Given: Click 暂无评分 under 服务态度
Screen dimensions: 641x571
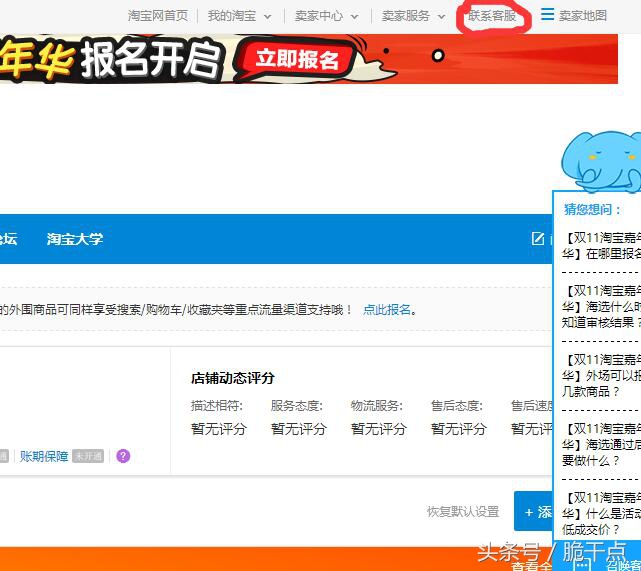Looking at the screenshot, I should pos(299,429).
